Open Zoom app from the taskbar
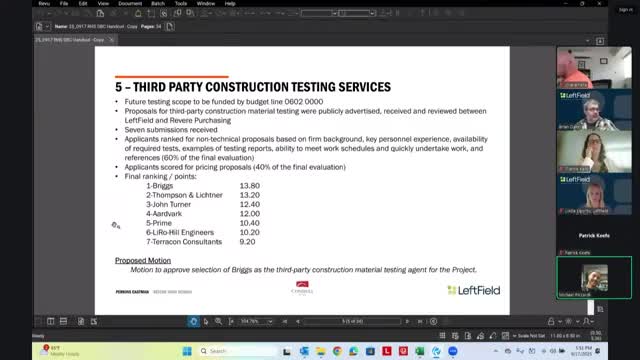640x360 pixels. (453, 351)
